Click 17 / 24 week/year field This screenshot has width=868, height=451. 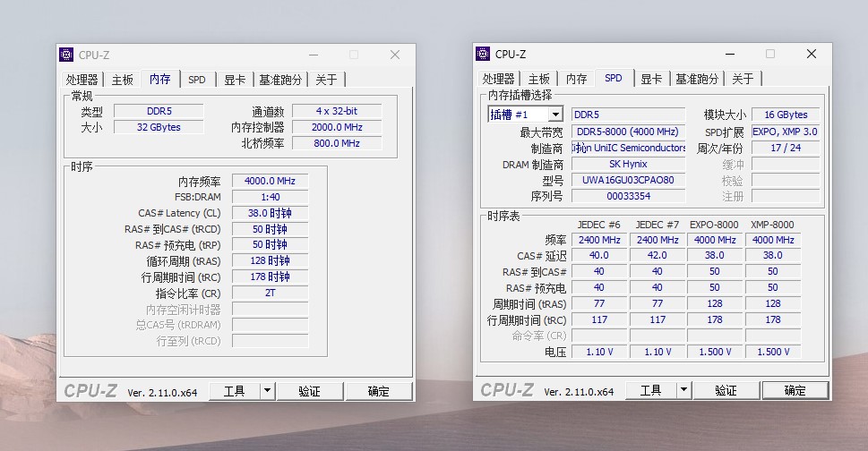(x=786, y=148)
